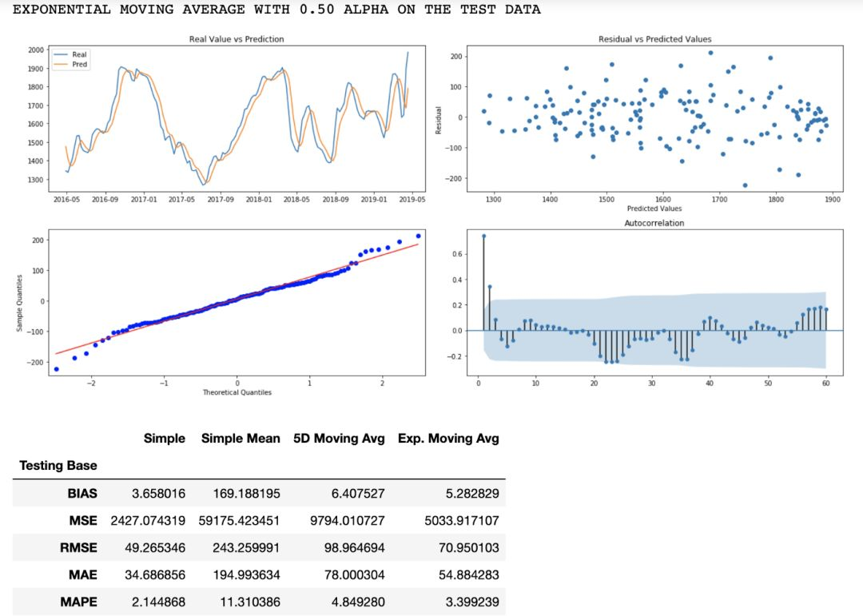Click the MAPE value 4.849280
The width and height of the screenshot is (863, 616).
[x=358, y=602]
